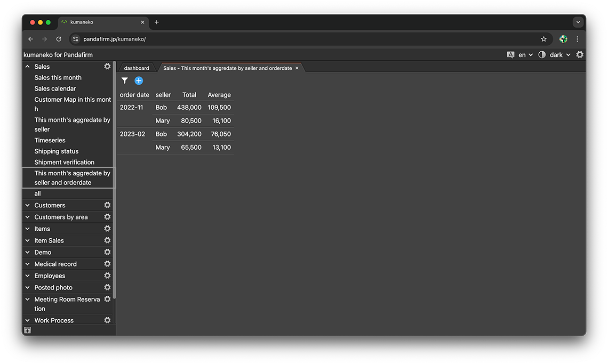
Task: Expand the Medical record section
Action: [x=28, y=264]
